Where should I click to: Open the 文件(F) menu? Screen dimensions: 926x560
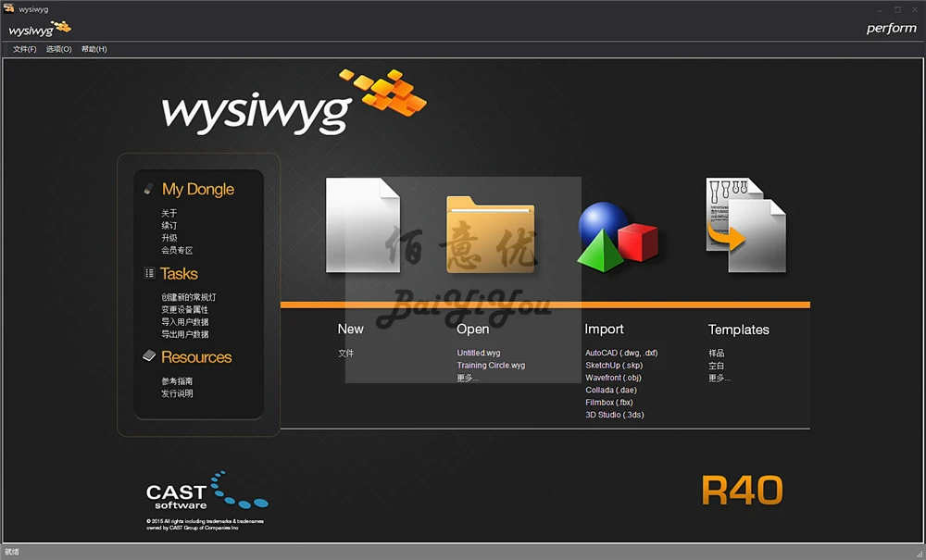[x=25, y=49]
